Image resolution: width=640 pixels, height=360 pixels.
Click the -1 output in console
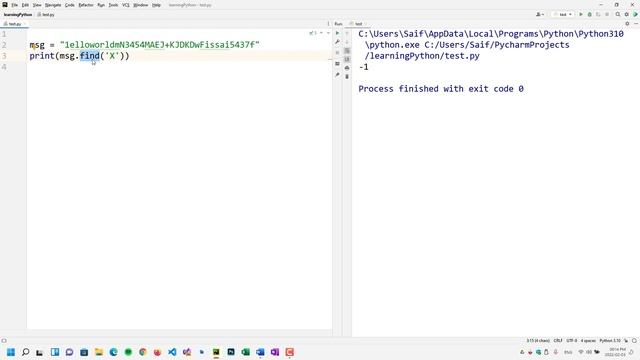(x=364, y=67)
